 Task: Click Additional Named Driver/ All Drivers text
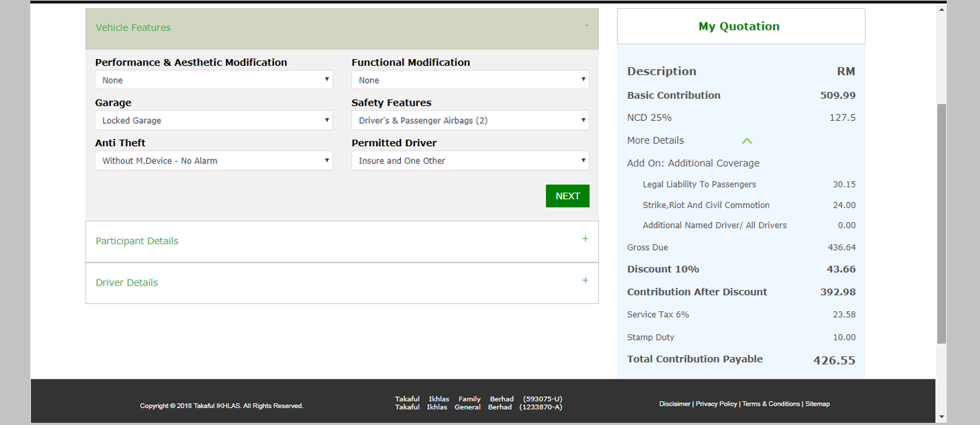714,225
